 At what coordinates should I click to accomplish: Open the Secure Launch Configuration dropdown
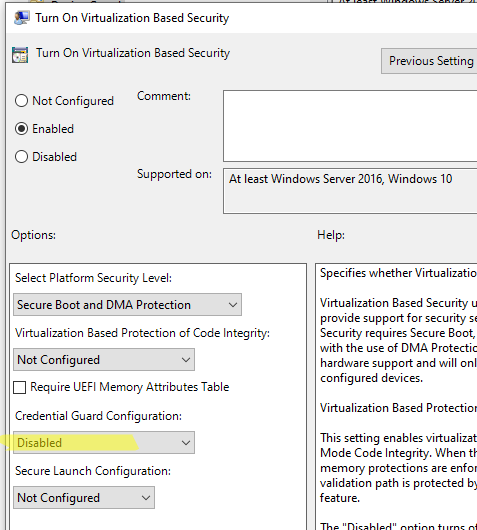[x=84, y=498]
